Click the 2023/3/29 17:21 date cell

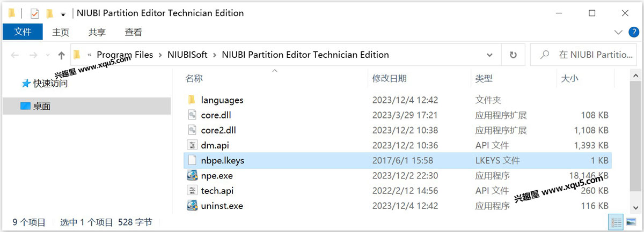pos(405,115)
